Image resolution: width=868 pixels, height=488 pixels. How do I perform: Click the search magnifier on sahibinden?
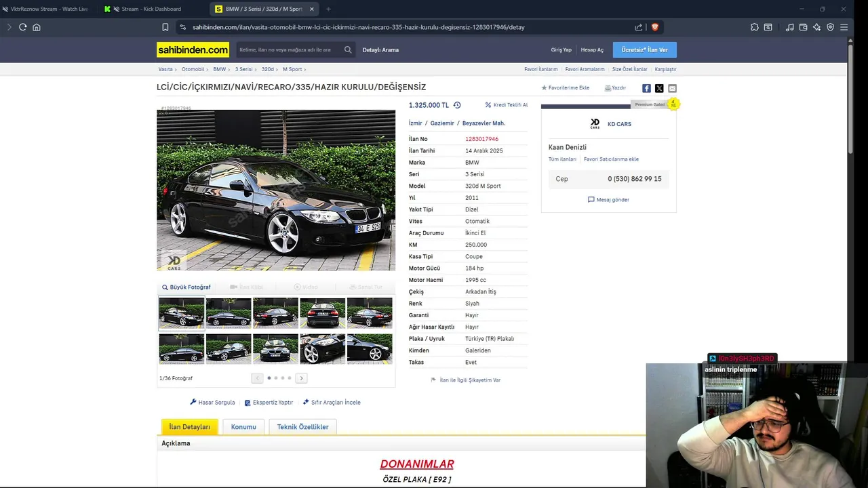click(348, 49)
